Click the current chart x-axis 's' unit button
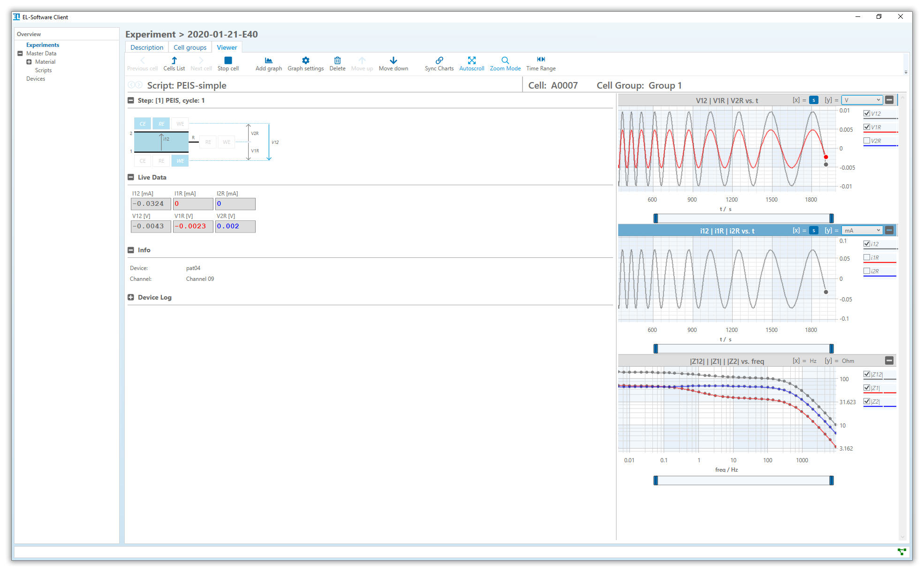Viewport: 924px width, 572px height. (x=814, y=230)
